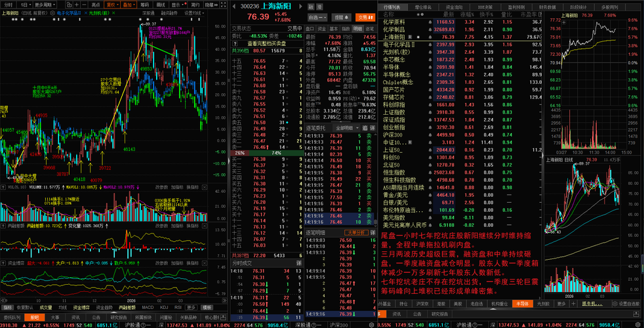Screen dimensions: 644x328
Task: Open 详 details icon of 分时成交 panel
Action: click(298, 262)
